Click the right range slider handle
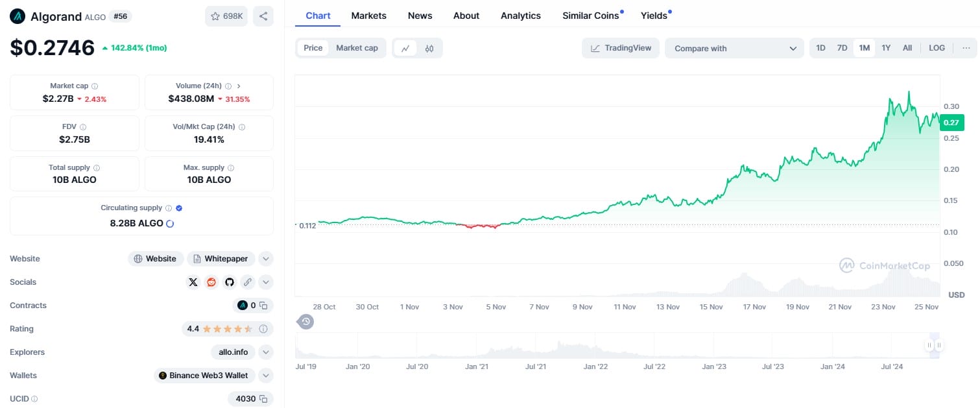Viewport: 980px width, 408px height. tap(938, 345)
